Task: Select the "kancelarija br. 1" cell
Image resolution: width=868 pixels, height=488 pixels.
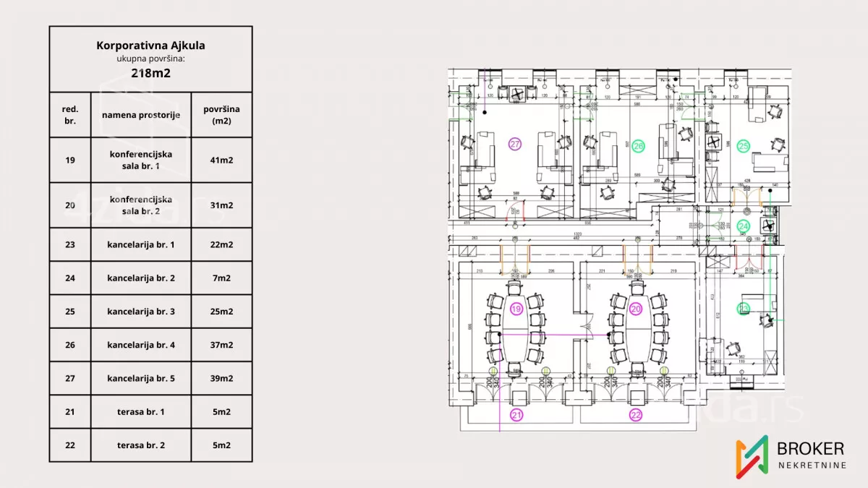Action: [141, 244]
